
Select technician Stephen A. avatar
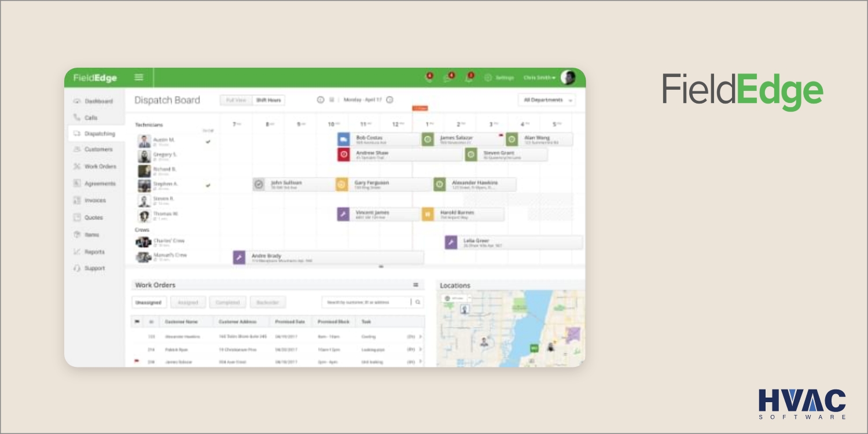[144, 186]
